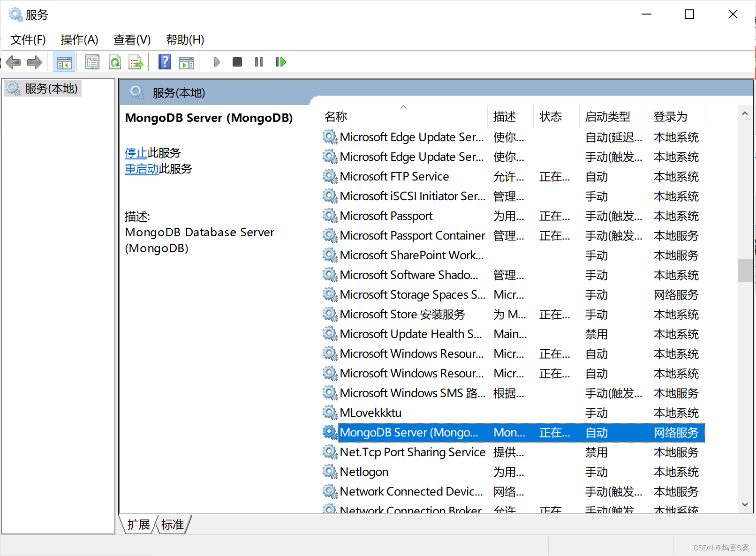Click the Start Service play icon

click(x=217, y=62)
